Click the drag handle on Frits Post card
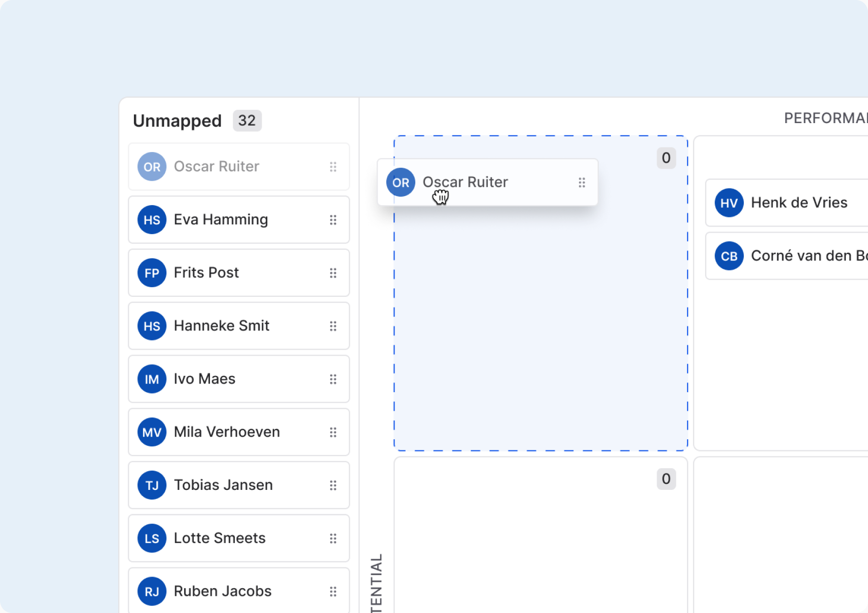 pos(333,273)
